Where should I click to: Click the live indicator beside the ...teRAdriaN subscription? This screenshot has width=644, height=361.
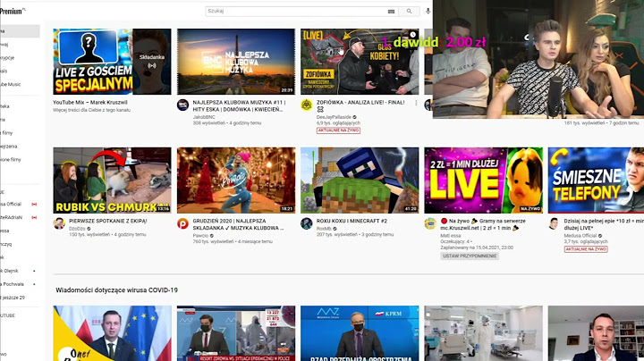(x=34, y=217)
